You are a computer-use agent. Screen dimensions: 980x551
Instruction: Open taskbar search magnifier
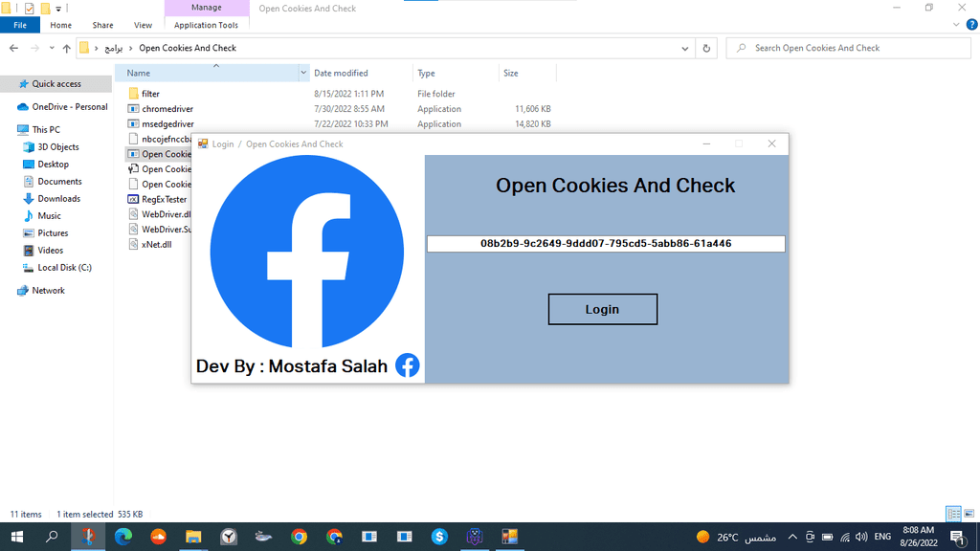coord(52,537)
